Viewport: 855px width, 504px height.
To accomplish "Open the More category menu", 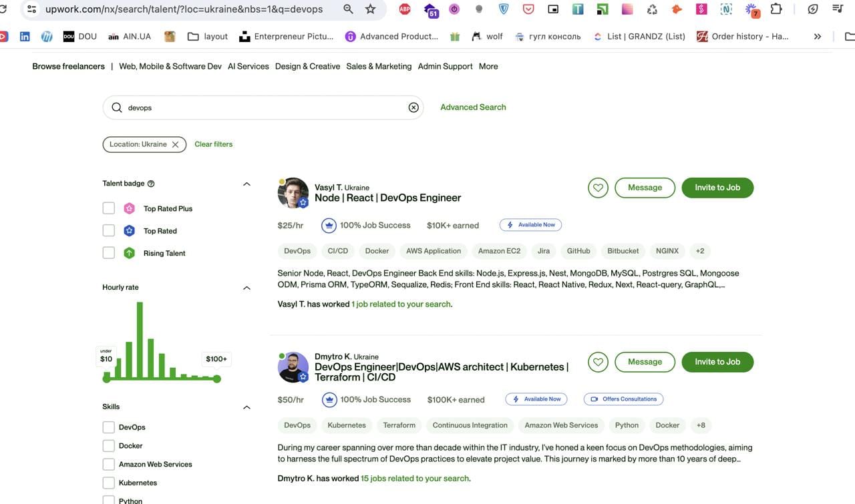I will [x=488, y=66].
